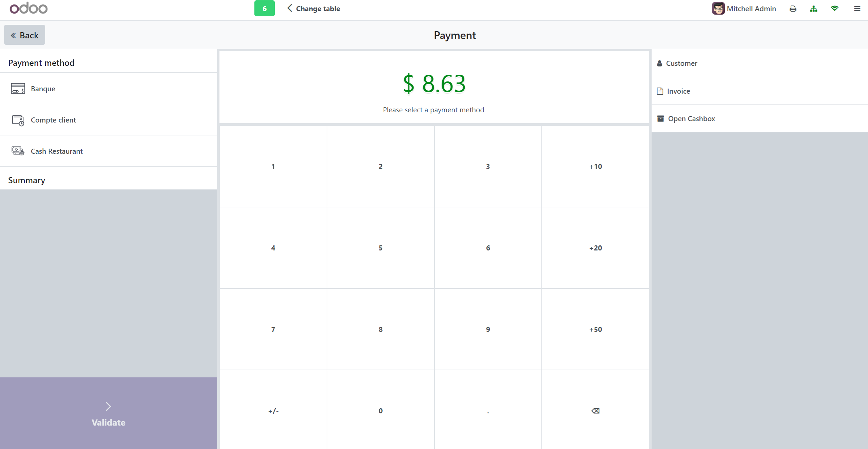Add 20 with the +20 key
The height and width of the screenshot is (449, 868).
pyautogui.click(x=595, y=248)
